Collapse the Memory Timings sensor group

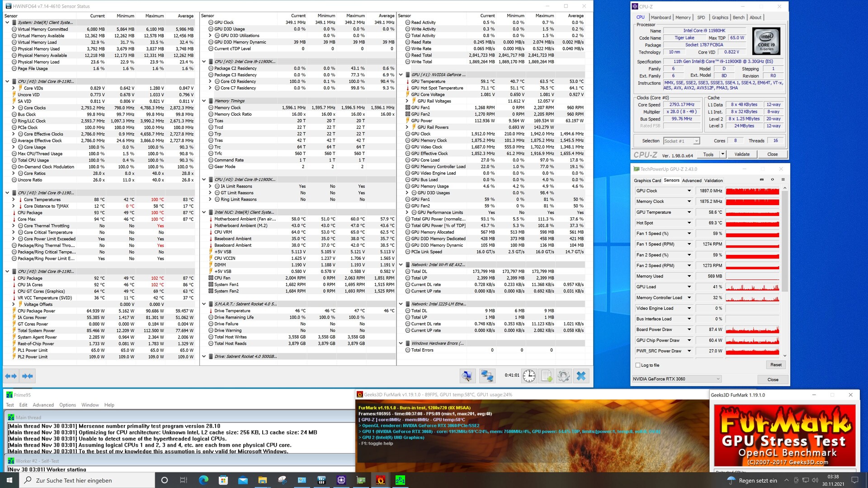[204, 101]
